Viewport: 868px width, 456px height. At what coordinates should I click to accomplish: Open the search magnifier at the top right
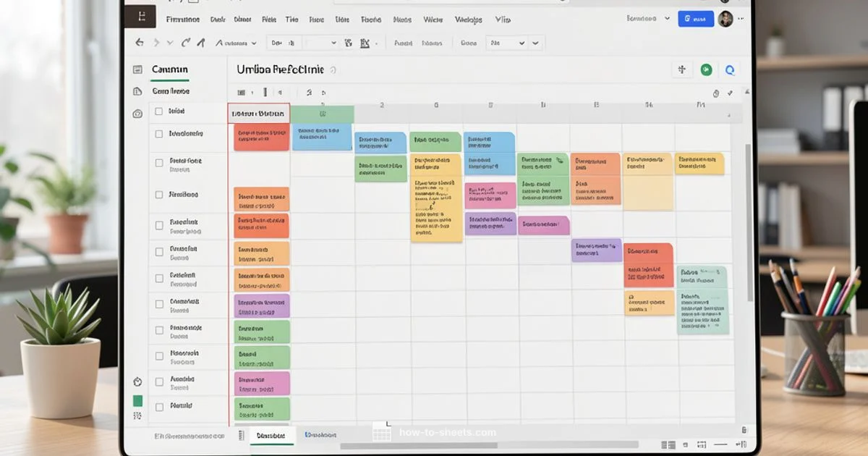click(x=729, y=69)
